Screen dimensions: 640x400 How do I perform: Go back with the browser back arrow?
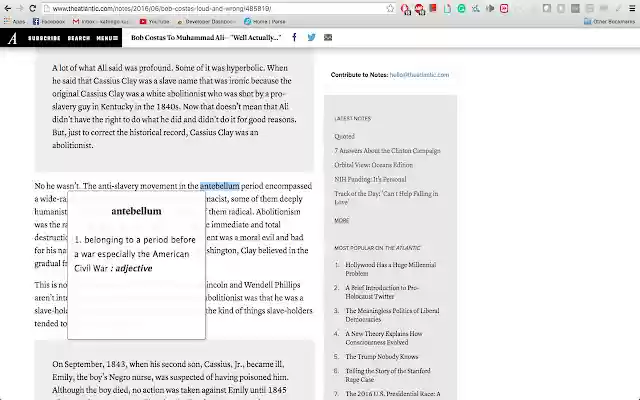click(x=7, y=9)
